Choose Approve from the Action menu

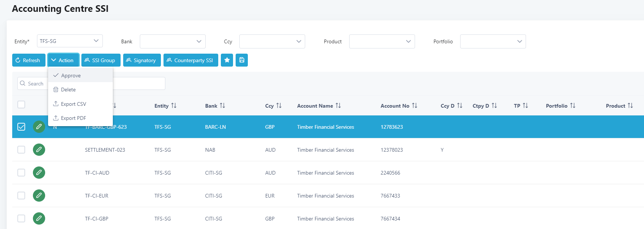(x=71, y=75)
